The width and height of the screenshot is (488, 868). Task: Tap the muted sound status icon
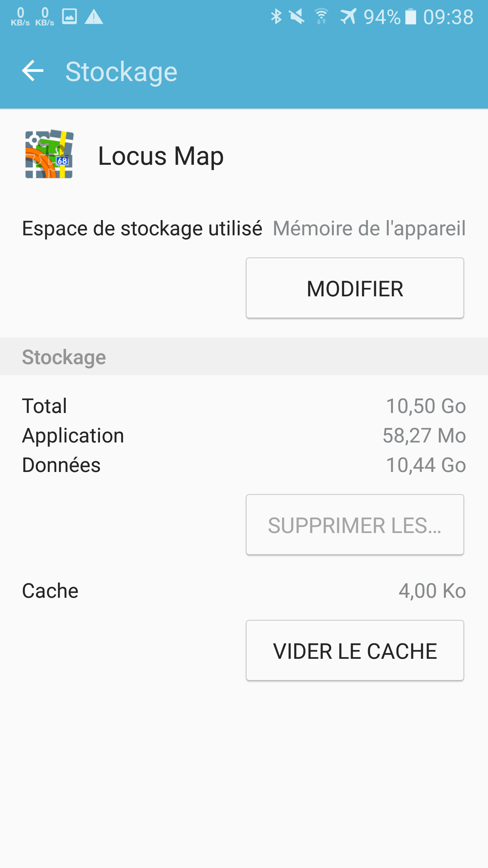point(297,17)
